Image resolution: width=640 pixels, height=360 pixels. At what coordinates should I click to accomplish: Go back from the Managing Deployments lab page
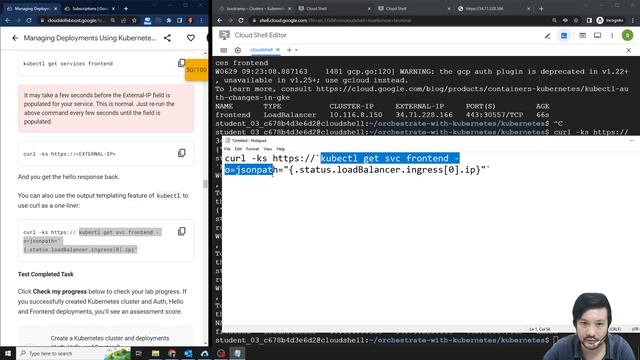(15, 38)
